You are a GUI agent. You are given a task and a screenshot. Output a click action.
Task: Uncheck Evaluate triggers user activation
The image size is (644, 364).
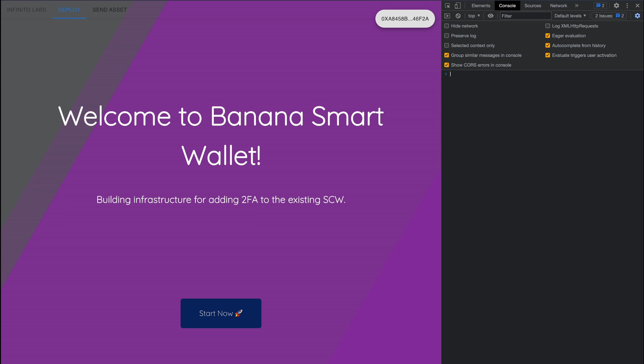[547, 55]
